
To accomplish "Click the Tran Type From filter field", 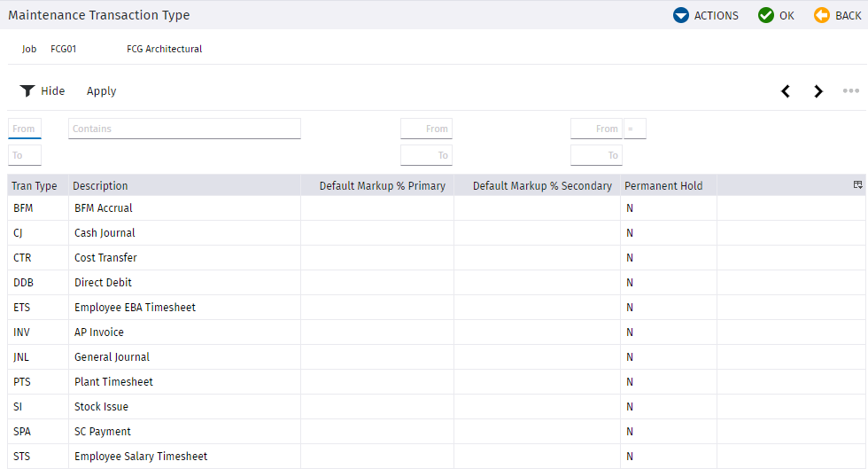I will (x=25, y=129).
